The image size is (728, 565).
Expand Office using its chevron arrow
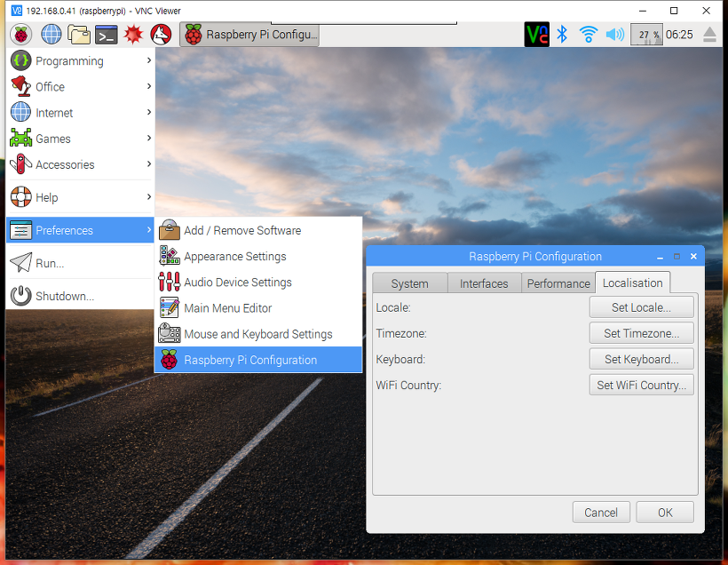(149, 86)
